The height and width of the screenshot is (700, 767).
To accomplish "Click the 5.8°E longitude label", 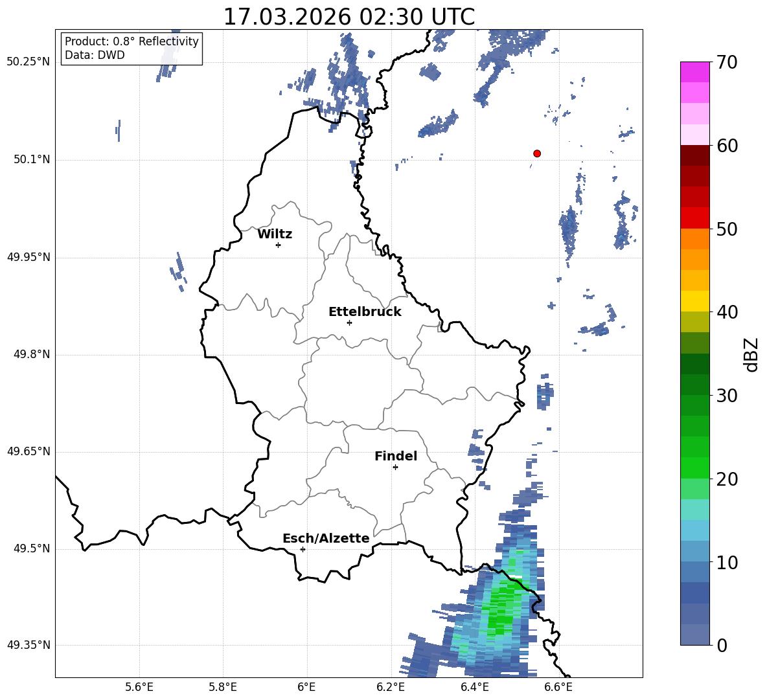I will (223, 687).
